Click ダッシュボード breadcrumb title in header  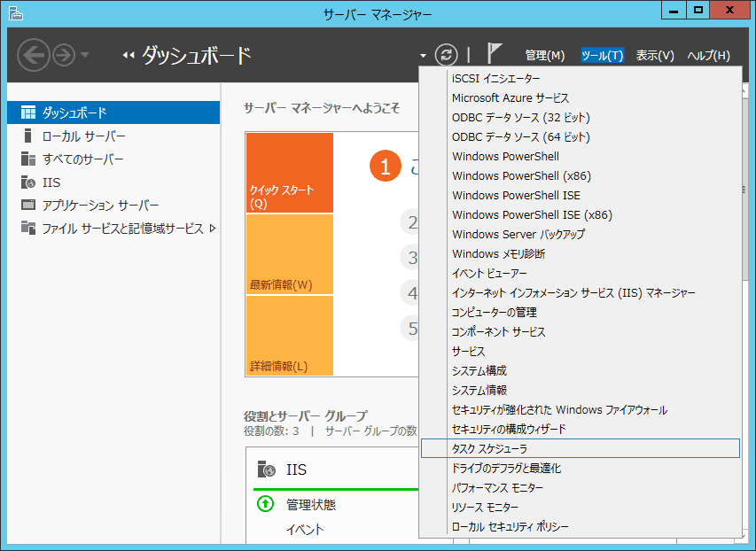197,56
